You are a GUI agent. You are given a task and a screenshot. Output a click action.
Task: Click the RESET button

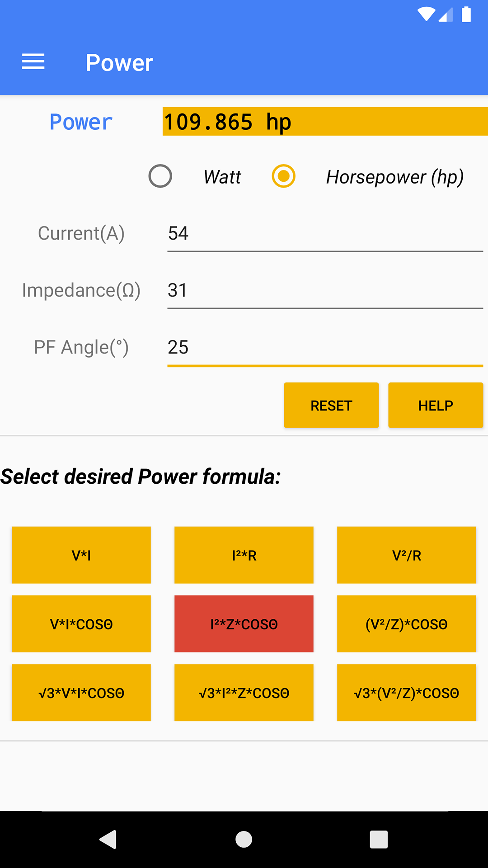(x=331, y=405)
